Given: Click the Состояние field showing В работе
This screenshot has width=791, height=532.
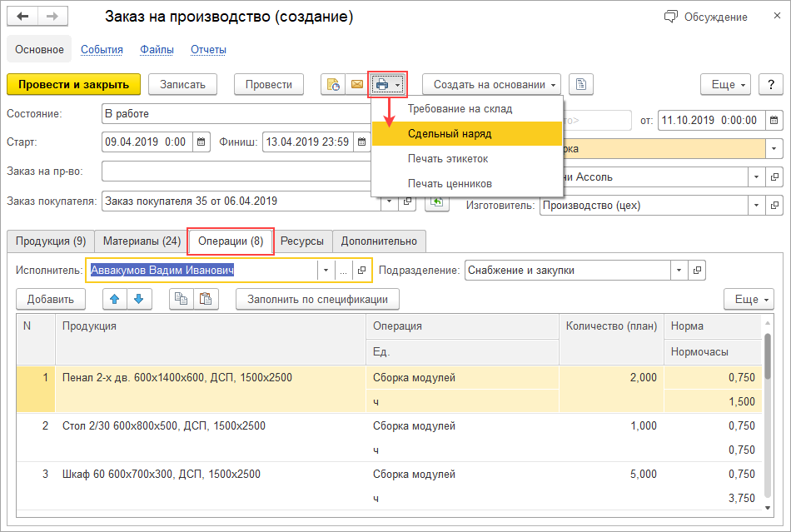Looking at the screenshot, I should tap(236, 114).
